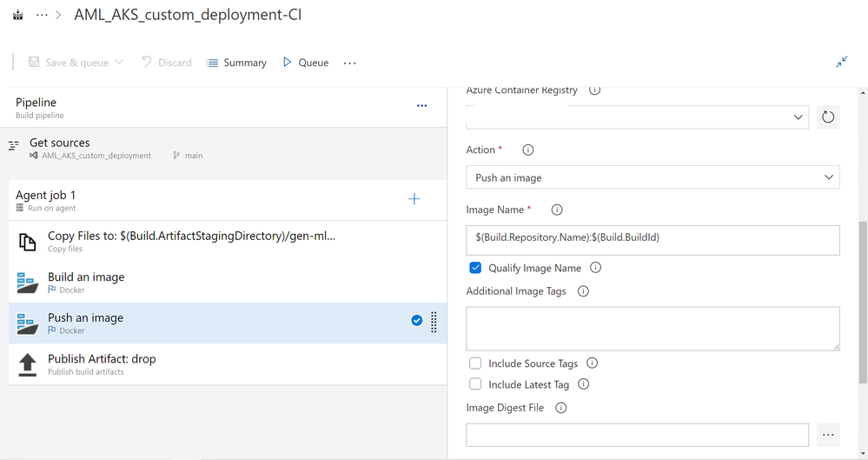The image size is (868, 460).
Task: Show info for Include Latest Tag
Action: (584, 384)
